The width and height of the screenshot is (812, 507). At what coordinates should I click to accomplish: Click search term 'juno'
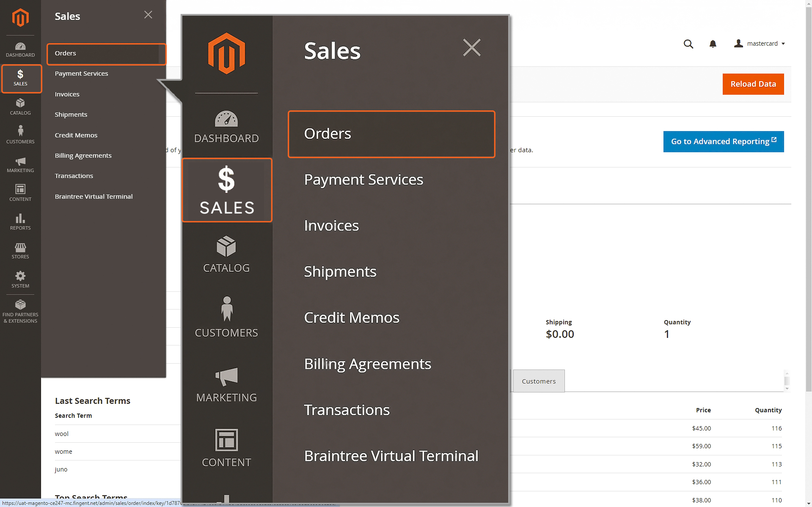[x=61, y=469]
